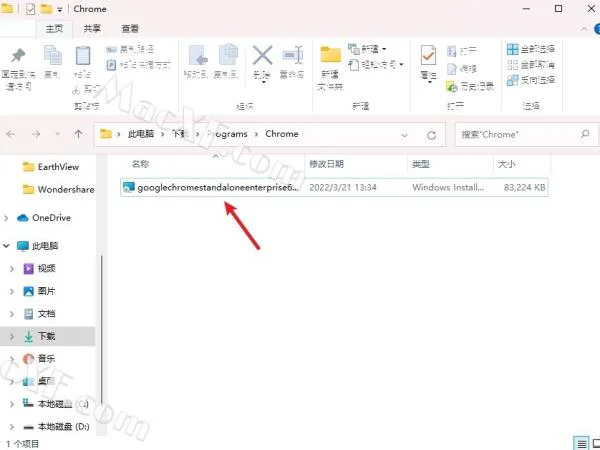
Task: Switch to details view in status bar
Action: [582, 444]
